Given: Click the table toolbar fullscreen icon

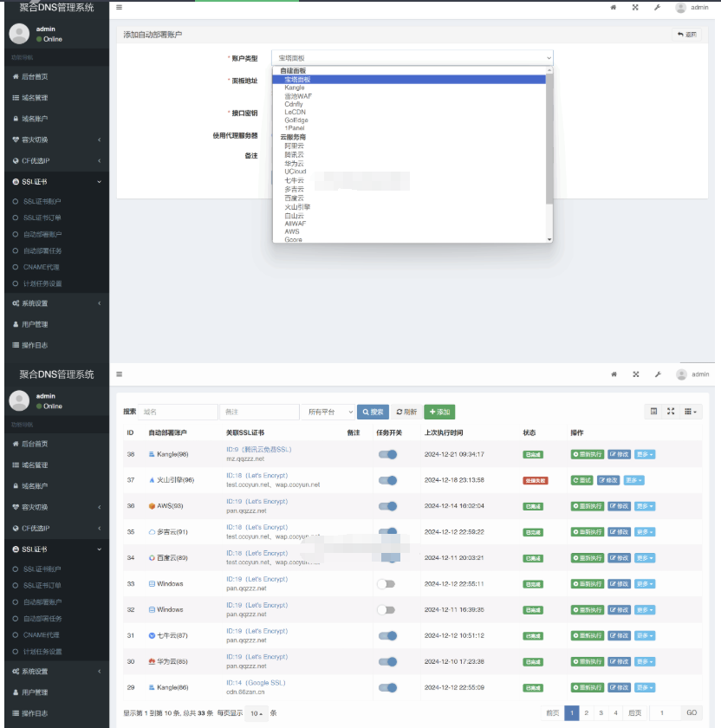Looking at the screenshot, I should click(671, 412).
